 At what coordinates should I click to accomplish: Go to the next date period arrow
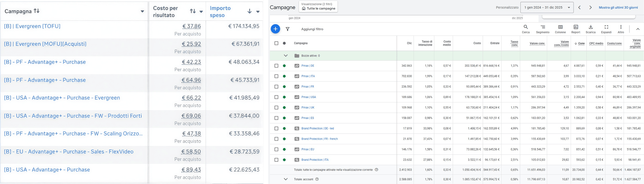pos(590,8)
